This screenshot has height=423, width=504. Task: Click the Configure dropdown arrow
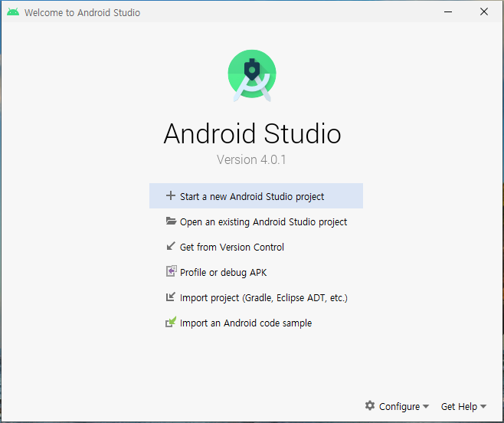(426, 407)
